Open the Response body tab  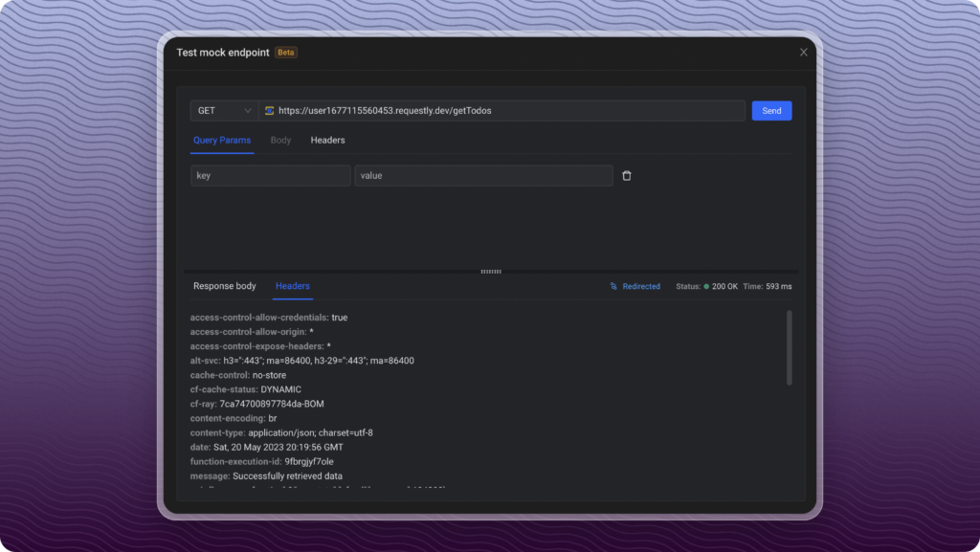(x=224, y=286)
